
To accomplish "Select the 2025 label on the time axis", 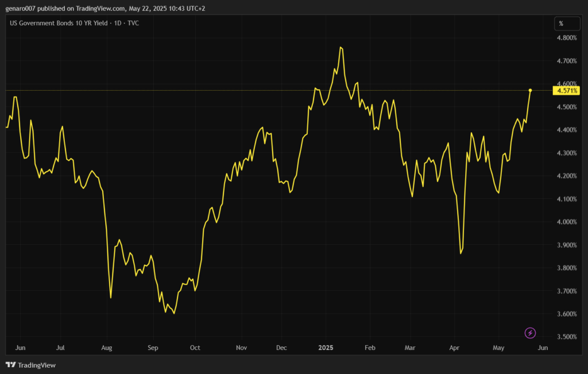I will pyautogui.click(x=326, y=348).
